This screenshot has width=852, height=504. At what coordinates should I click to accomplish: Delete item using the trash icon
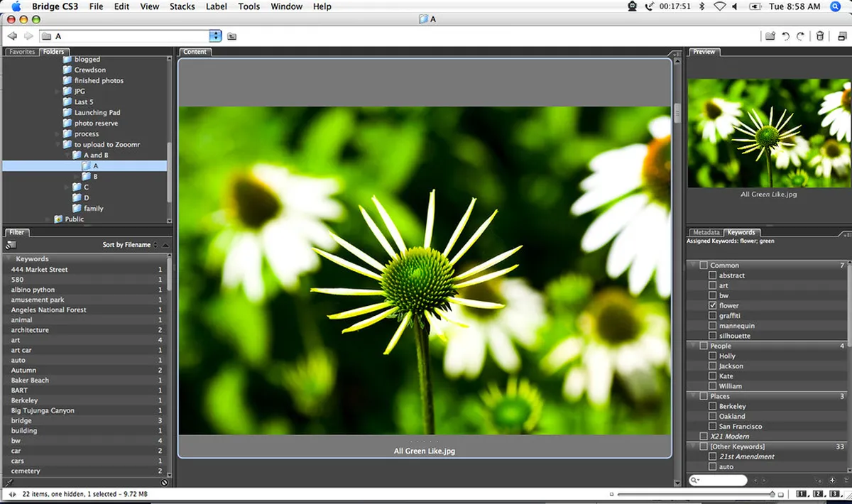(820, 36)
